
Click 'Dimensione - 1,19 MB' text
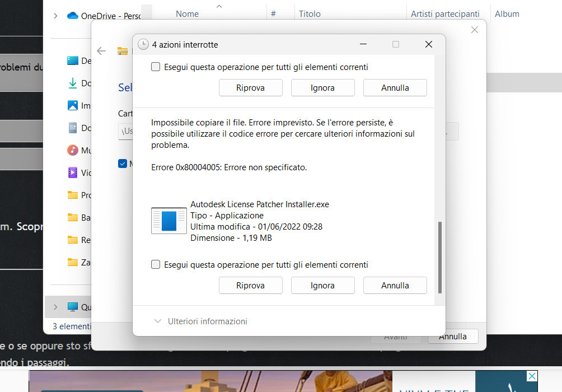click(231, 238)
